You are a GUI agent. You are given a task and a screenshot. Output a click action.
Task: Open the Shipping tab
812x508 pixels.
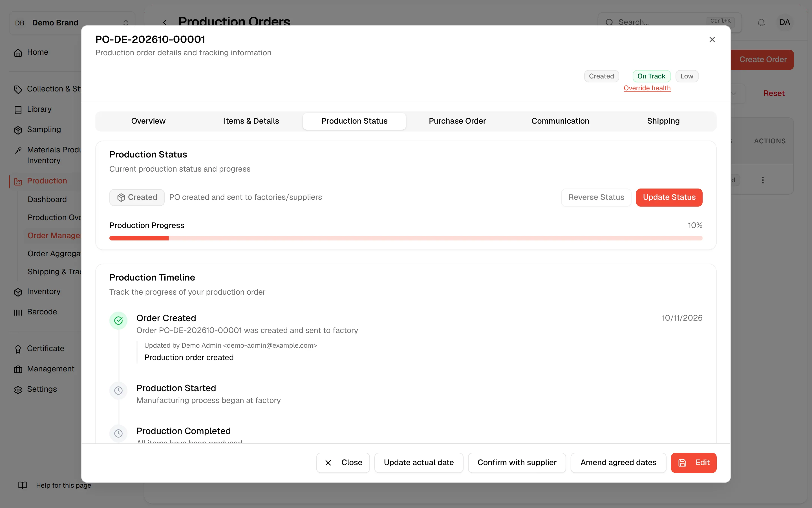click(663, 121)
